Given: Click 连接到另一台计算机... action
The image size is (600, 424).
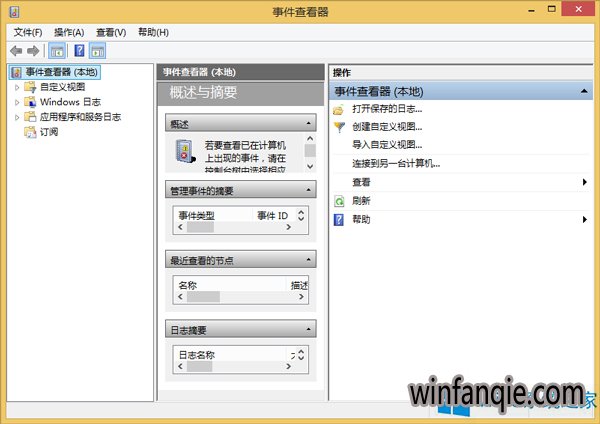Looking at the screenshot, I should (x=396, y=164).
